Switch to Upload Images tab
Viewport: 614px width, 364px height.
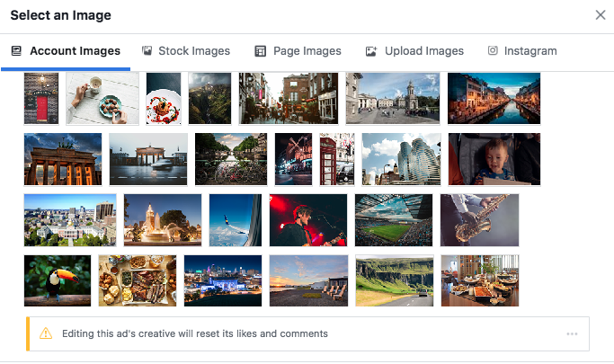pos(414,51)
